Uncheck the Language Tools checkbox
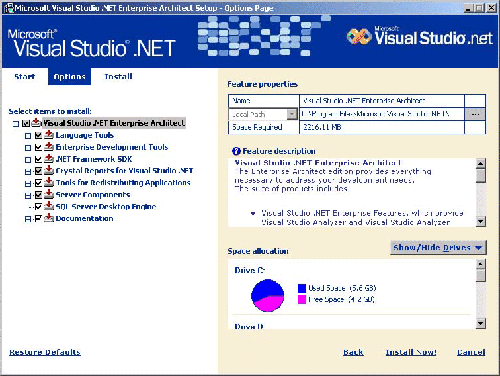The width and height of the screenshot is (500, 376). coord(38,135)
